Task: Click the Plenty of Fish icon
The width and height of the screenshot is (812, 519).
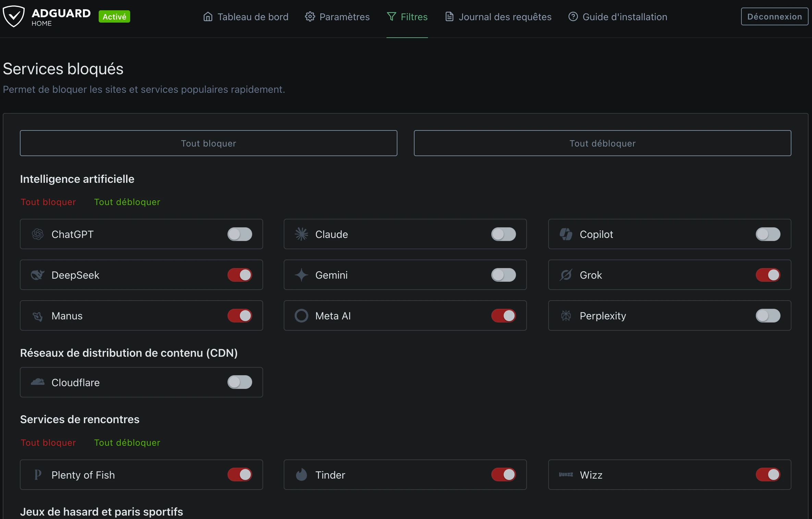Action: pos(38,474)
